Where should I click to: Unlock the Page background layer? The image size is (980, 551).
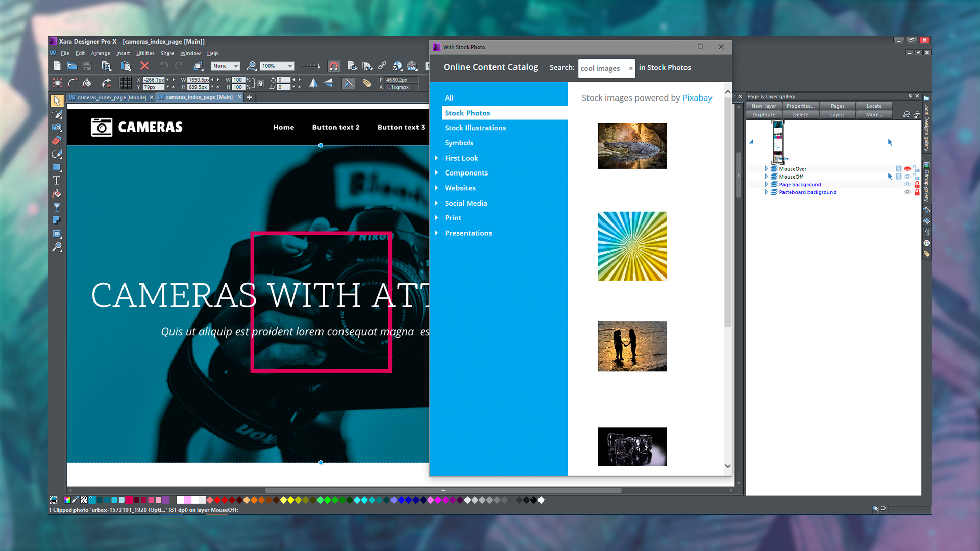tap(917, 185)
